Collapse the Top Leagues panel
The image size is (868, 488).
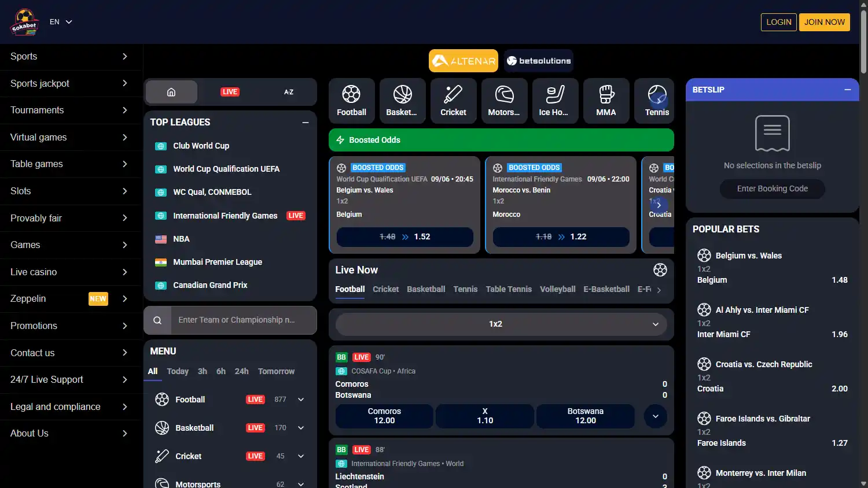(x=306, y=123)
